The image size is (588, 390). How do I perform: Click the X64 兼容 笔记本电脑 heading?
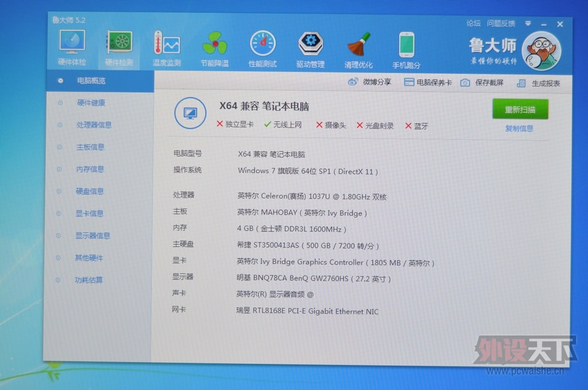pyautogui.click(x=264, y=106)
